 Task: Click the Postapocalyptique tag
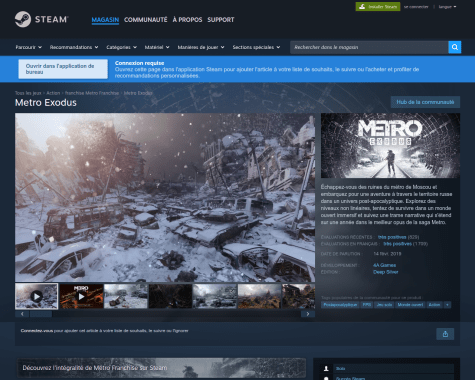(340, 305)
